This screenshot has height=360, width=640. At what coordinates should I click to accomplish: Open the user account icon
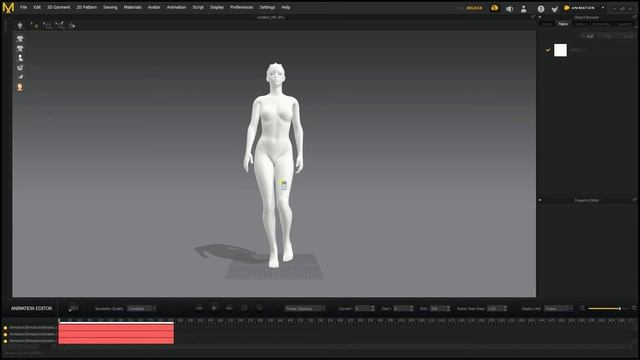pos(524,9)
